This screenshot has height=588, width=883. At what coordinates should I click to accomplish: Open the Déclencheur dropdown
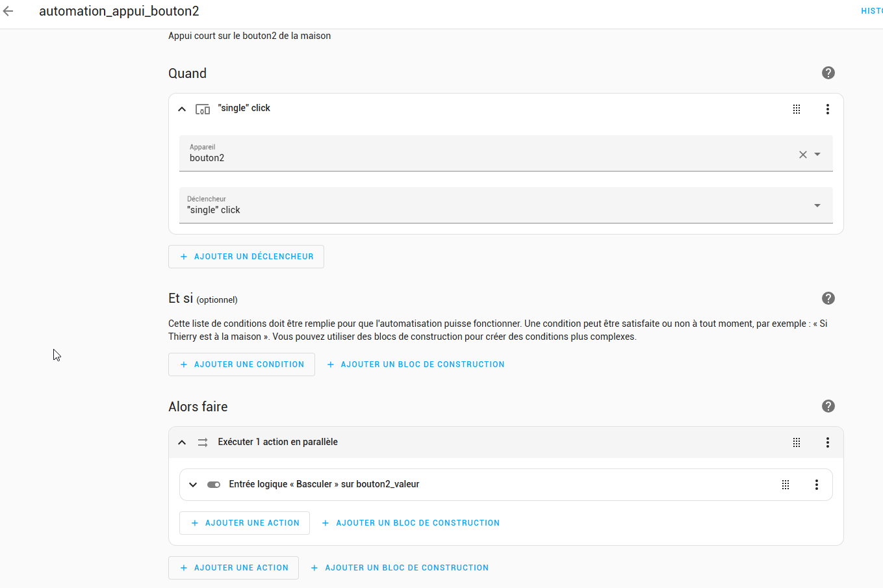pos(506,205)
